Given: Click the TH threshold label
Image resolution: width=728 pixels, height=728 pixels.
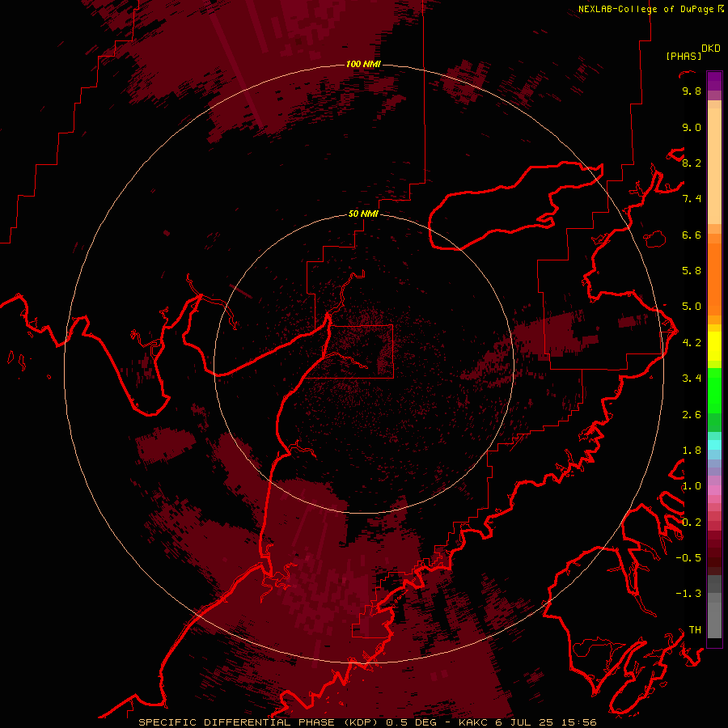Looking at the screenshot, I should (x=695, y=630).
